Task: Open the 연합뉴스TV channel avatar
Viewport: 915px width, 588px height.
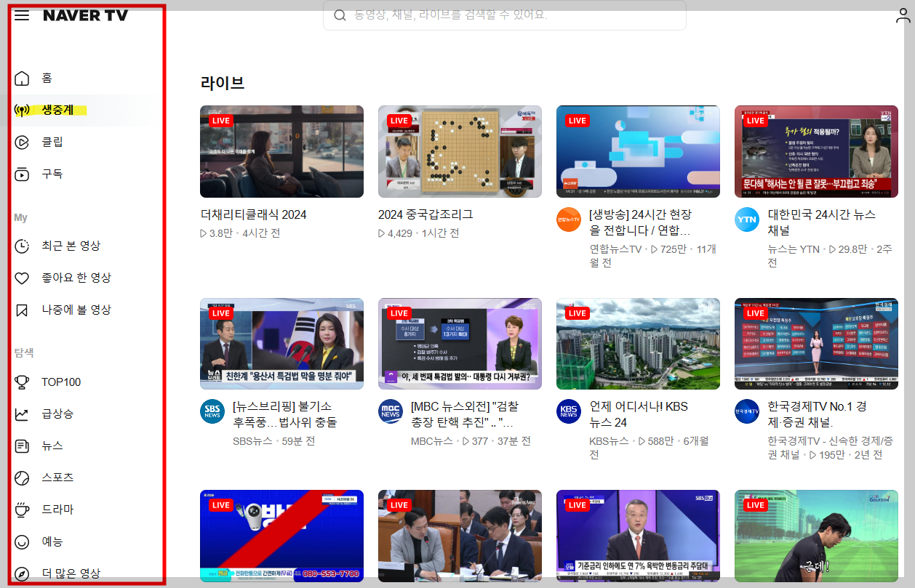Action: click(569, 220)
